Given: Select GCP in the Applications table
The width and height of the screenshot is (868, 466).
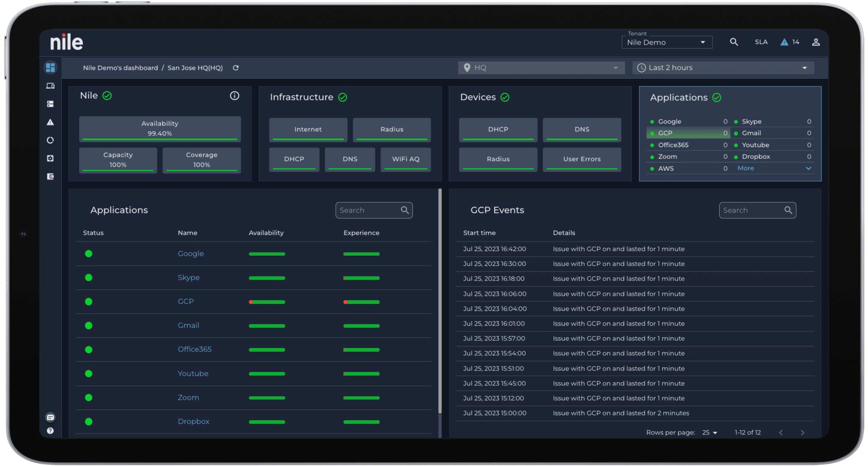Looking at the screenshot, I should pyautogui.click(x=186, y=301).
